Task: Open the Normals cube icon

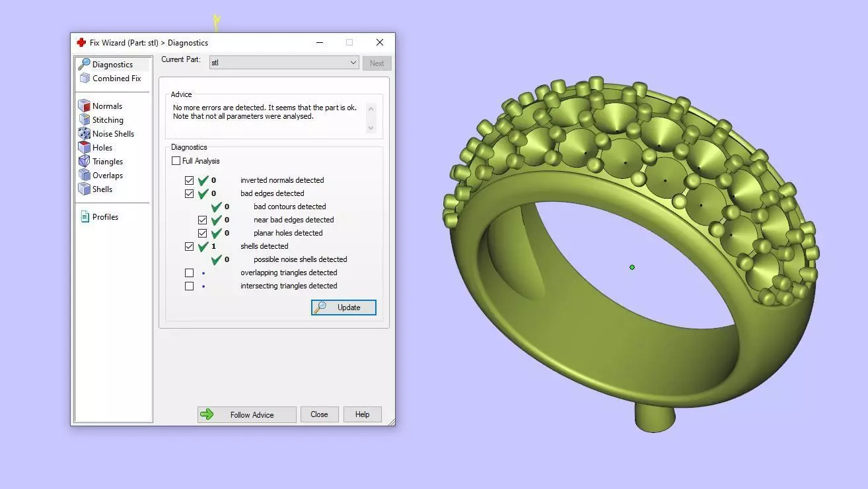Action: (x=84, y=106)
